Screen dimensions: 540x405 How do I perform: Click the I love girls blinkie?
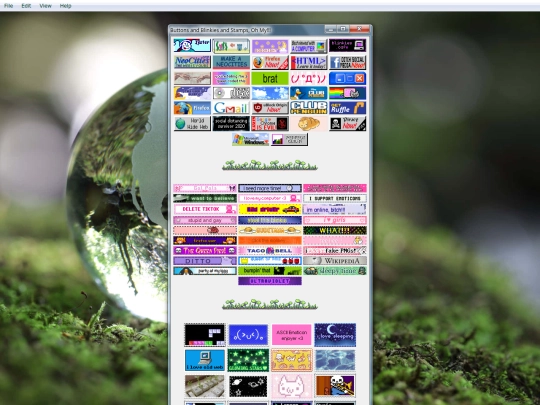(x=335, y=220)
